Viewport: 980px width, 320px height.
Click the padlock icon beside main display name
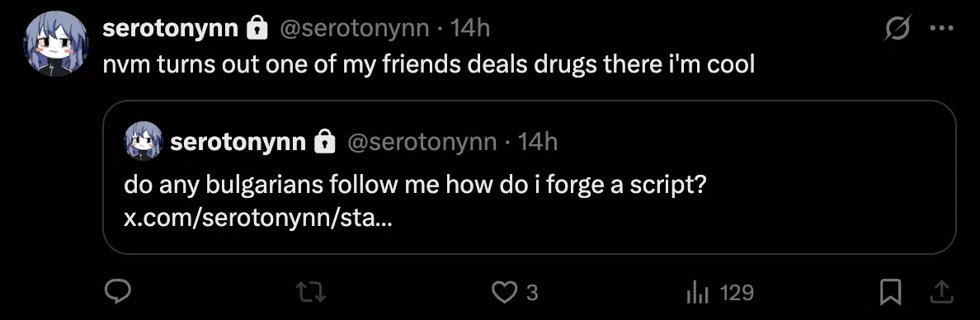click(x=257, y=29)
